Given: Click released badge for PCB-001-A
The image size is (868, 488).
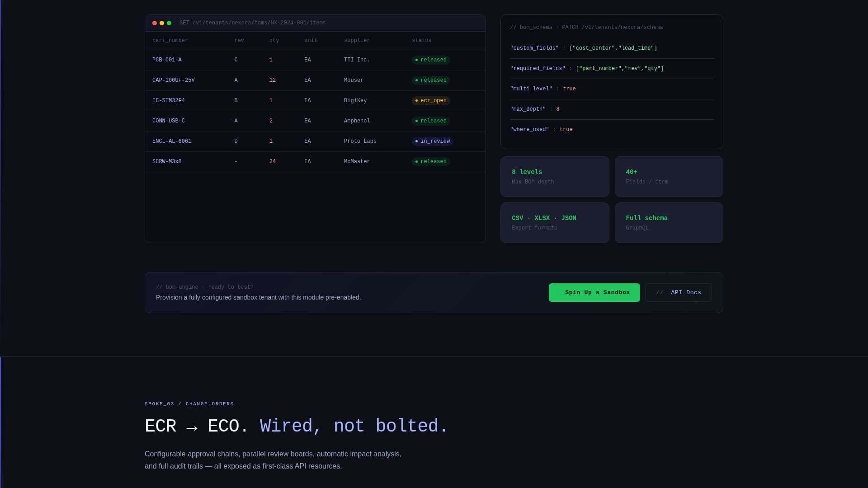Looking at the screenshot, I should (x=431, y=60).
